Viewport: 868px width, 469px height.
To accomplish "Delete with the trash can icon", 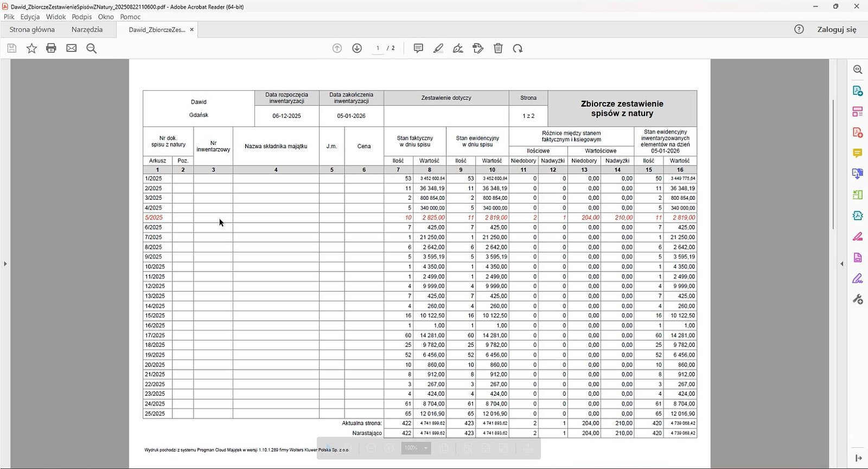I will 498,48.
